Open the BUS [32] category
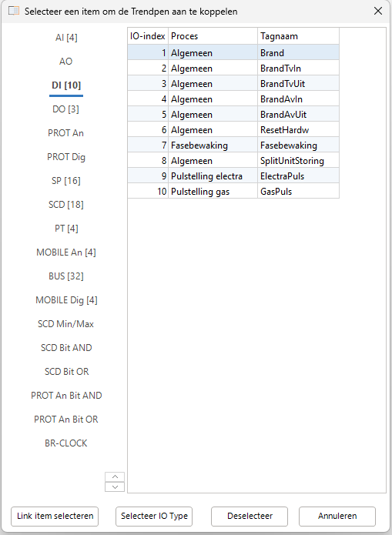Screen dimensions: 392x535 [x=66, y=276]
